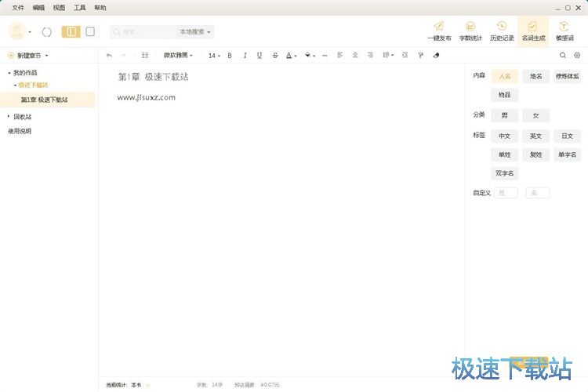The image size is (588, 392).
Task: Collapse the 我的作品 tree node
Action: pos(9,73)
